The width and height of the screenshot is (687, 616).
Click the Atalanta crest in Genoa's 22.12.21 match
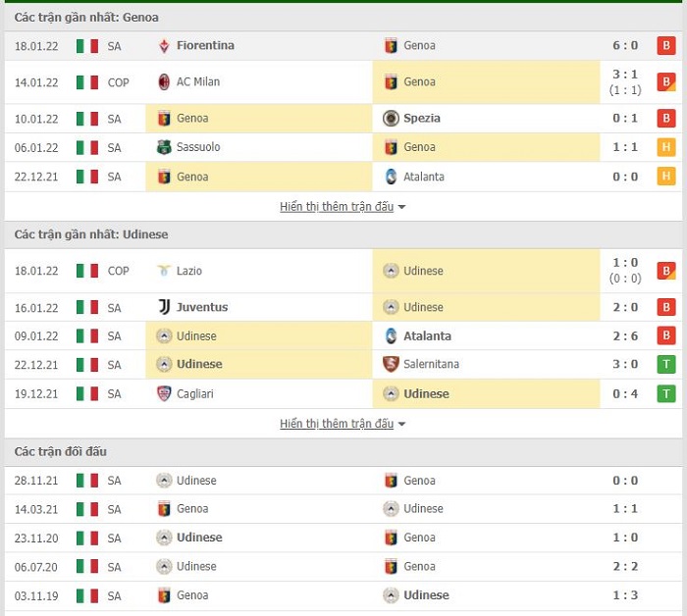[x=391, y=177]
